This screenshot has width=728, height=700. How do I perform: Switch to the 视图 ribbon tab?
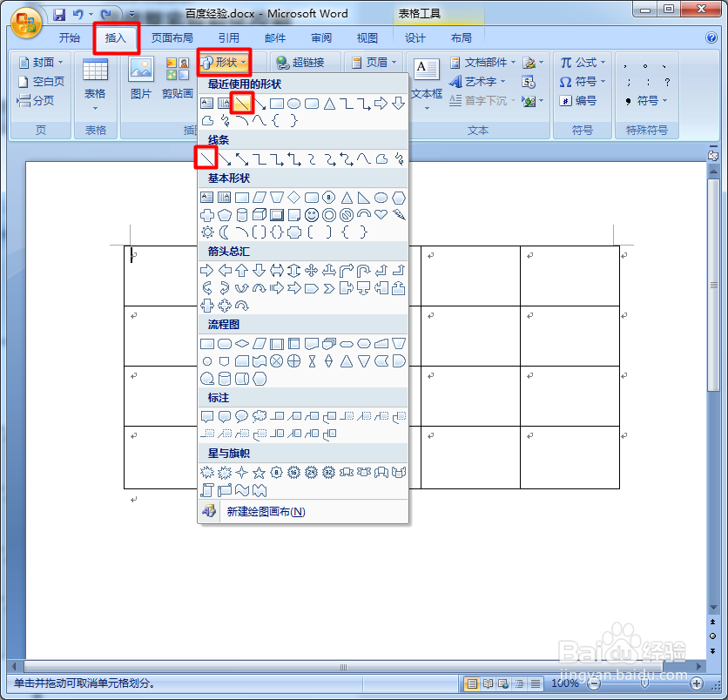coord(367,37)
